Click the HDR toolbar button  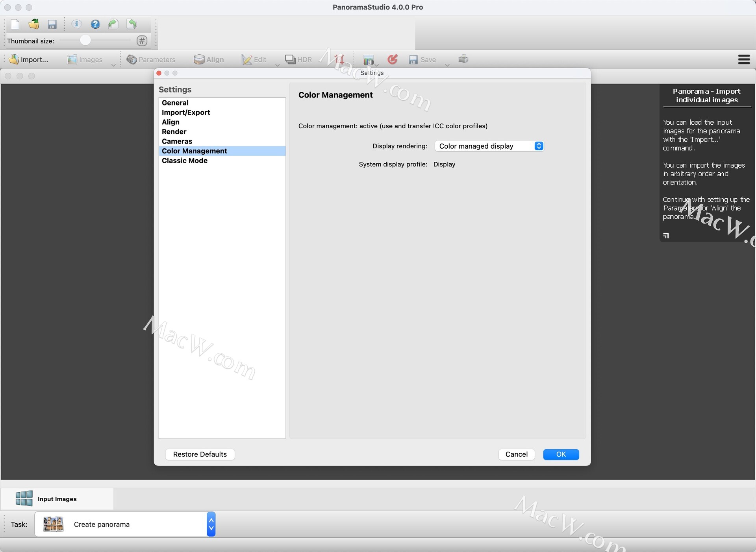tap(298, 59)
